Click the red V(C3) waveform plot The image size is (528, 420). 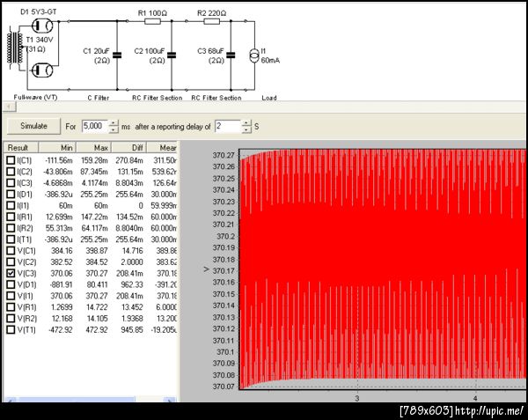click(383, 269)
